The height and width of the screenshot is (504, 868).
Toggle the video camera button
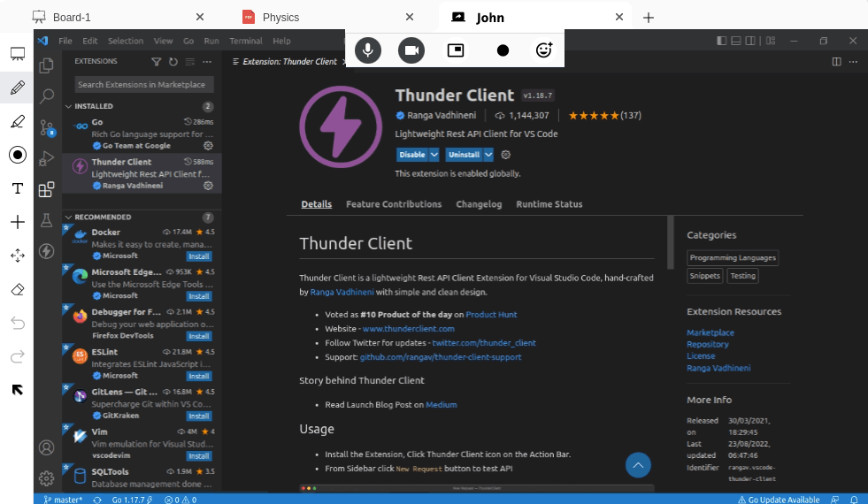tap(411, 50)
